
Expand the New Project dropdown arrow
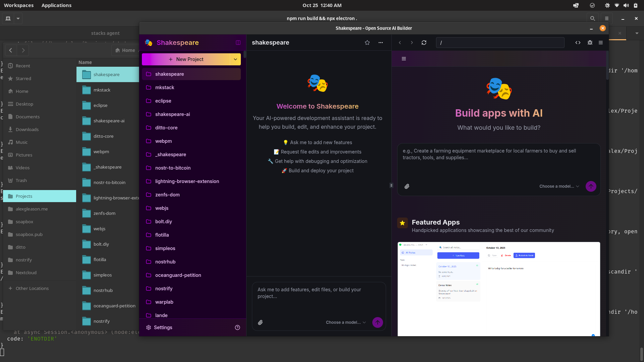(235, 59)
